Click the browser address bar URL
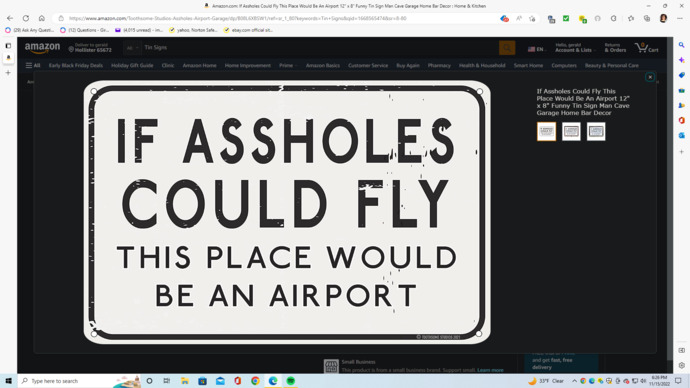Viewport: 690px width, 388px height. [238, 18]
